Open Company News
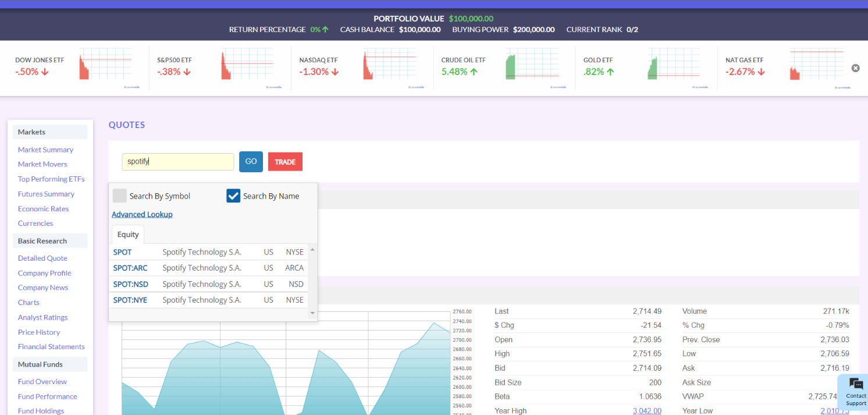 (x=43, y=288)
